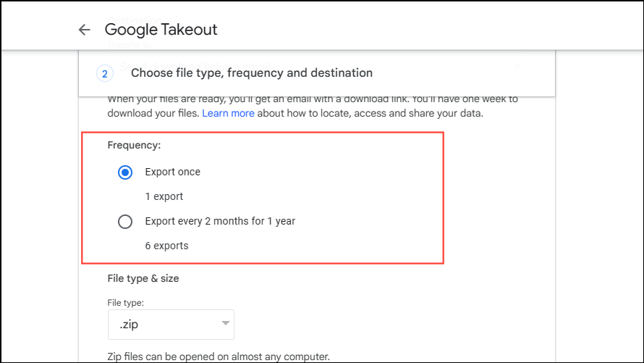Viewport: 644px width, 363px height.
Task: Click the 'Frequency:' heading
Action: point(134,145)
